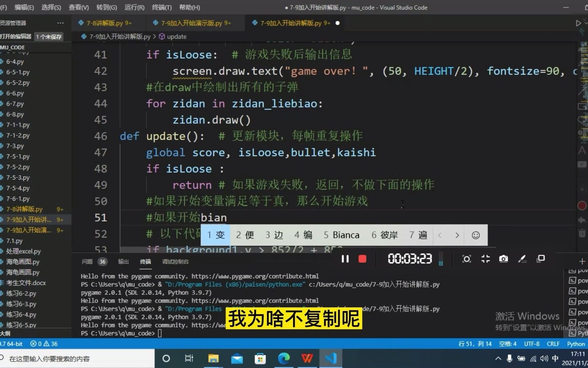
Task: Pause the screen recording
Action: pyautogui.click(x=345, y=259)
